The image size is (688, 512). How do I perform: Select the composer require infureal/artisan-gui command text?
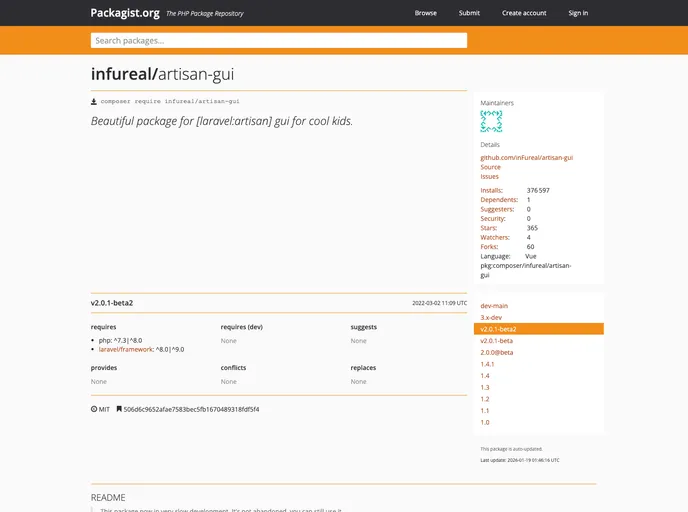[170, 101]
